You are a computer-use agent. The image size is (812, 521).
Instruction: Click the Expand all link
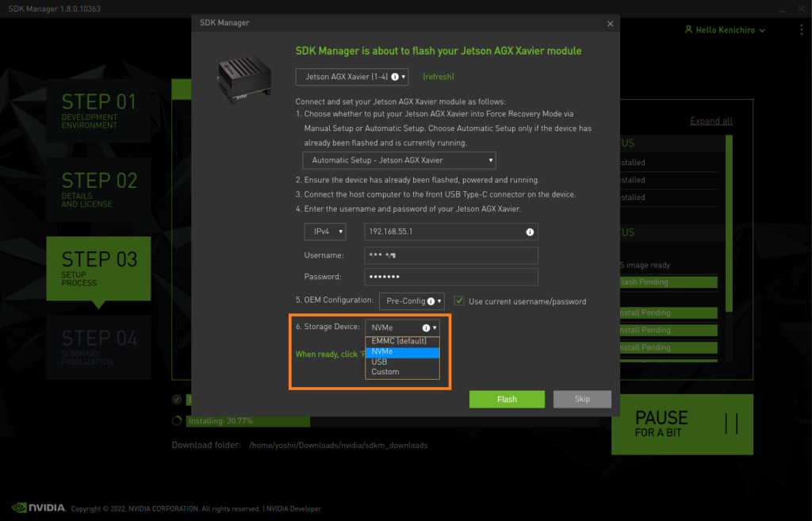pos(711,121)
